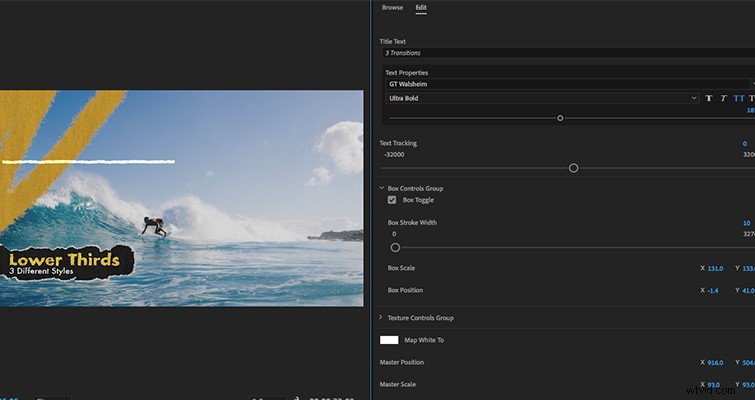
Task: Select the Lower Thirds title in preview
Action: point(65,261)
